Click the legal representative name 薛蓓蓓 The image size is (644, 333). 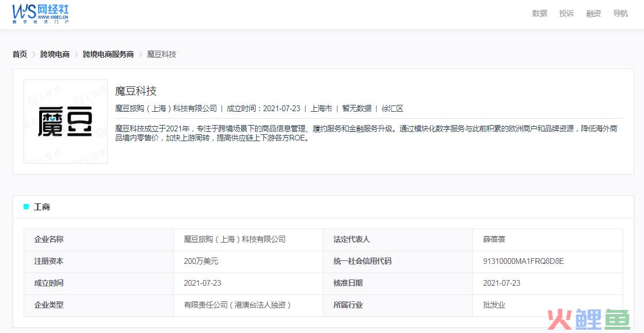(x=494, y=239)
